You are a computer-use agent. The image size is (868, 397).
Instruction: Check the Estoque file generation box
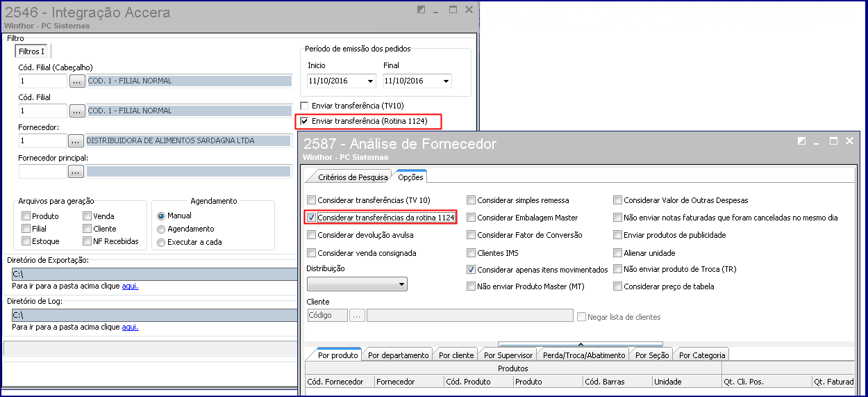coord(26,241)
